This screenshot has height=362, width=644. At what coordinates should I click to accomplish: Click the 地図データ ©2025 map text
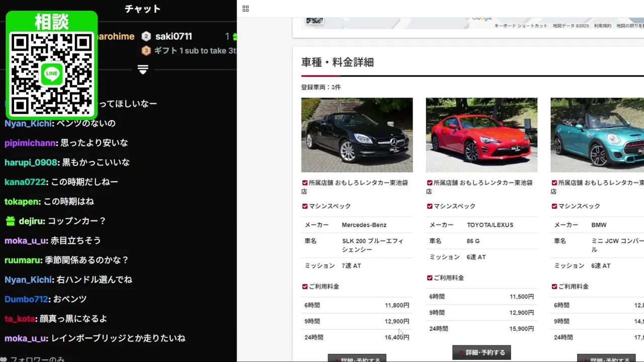tap(571, 26)
